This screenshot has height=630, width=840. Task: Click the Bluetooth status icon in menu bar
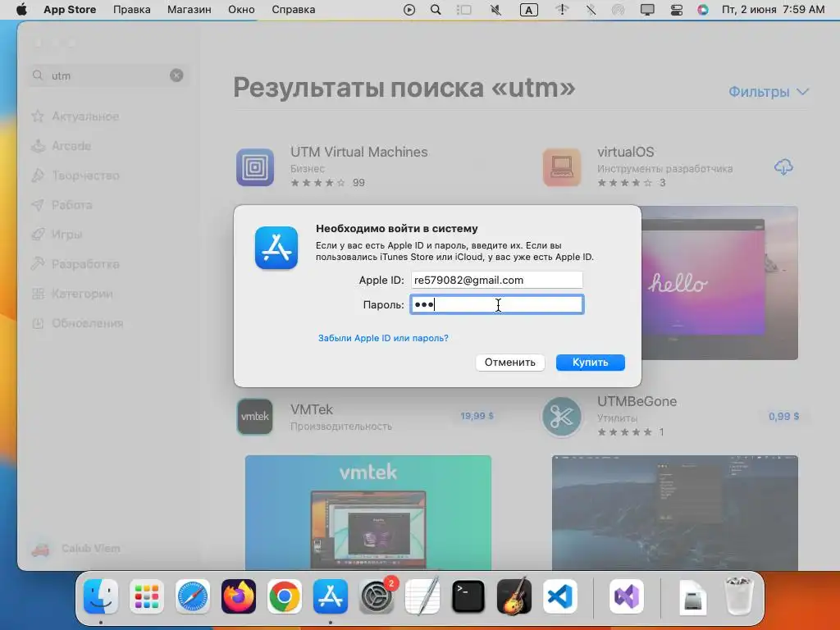(591, 10)
